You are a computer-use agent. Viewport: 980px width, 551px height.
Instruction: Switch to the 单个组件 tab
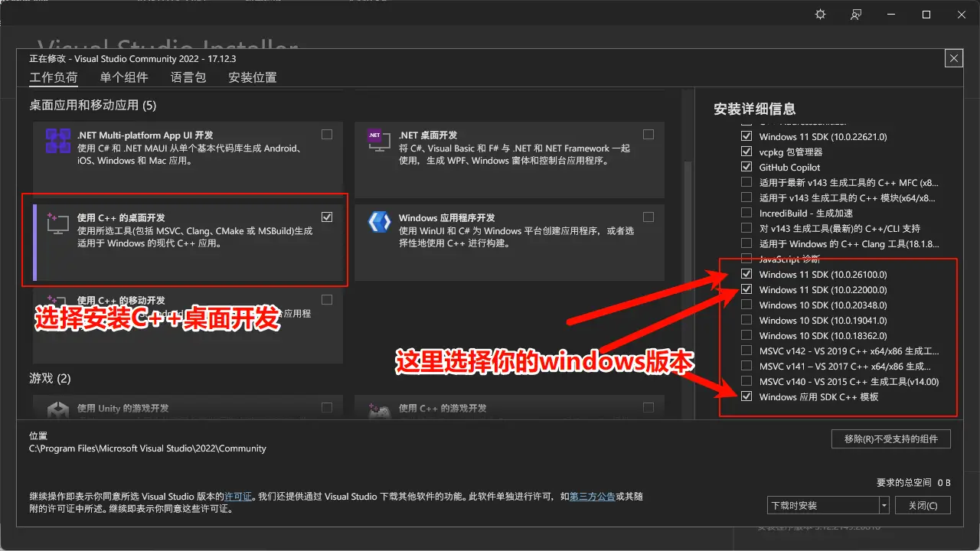[x=124, y=77]
